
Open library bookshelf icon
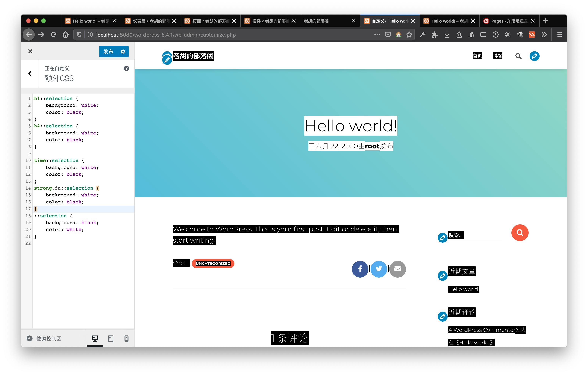coord(471,35)
